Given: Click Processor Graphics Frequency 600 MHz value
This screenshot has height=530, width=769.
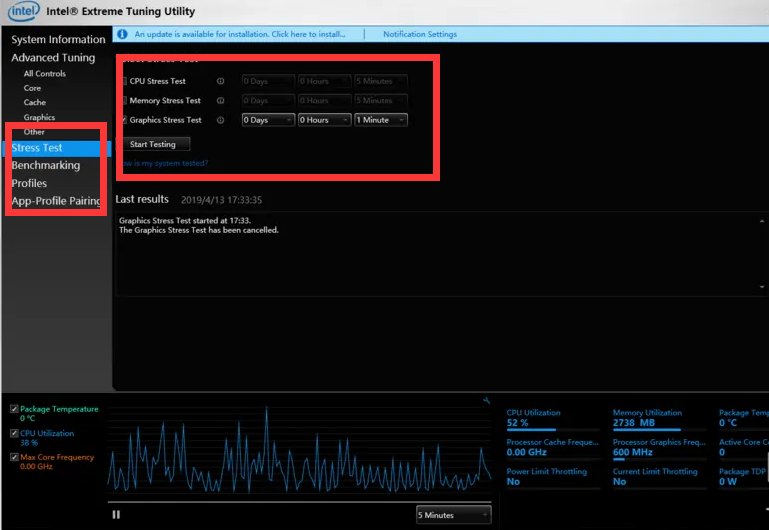Looking at the screenshot, I should pos(633,452).
